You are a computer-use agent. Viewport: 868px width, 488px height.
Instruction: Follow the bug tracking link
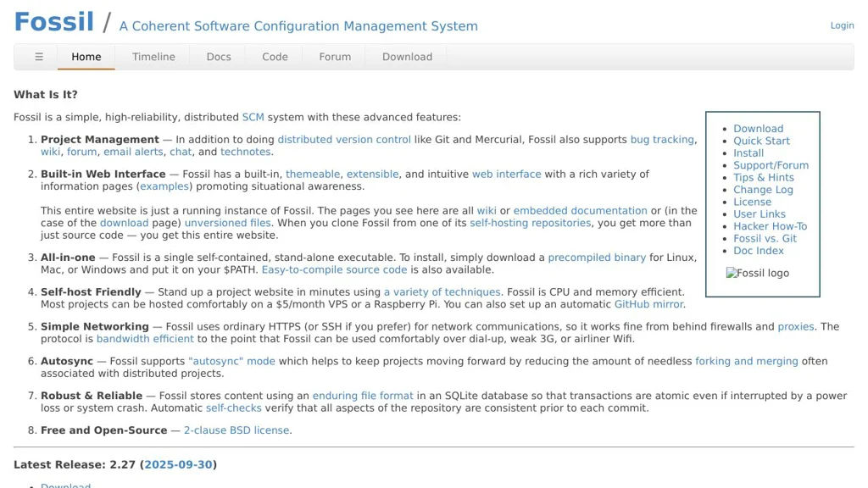[x=662, y=140]
